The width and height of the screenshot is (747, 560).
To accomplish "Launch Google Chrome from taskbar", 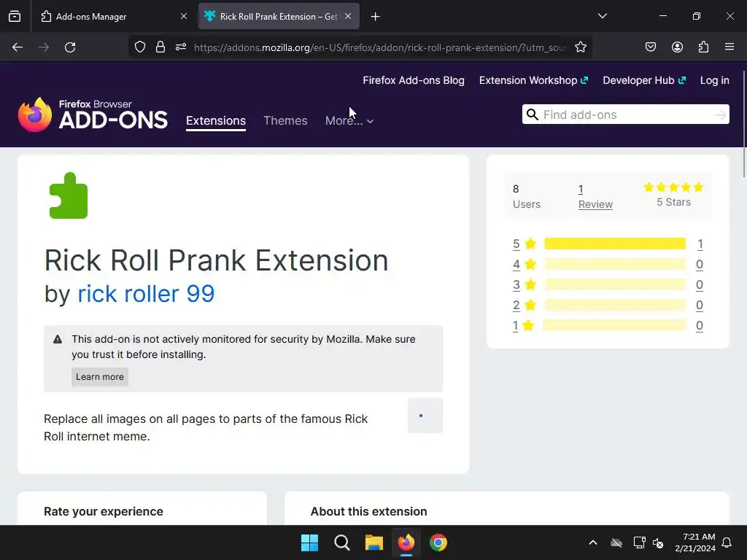I will (x=438, y=542).
